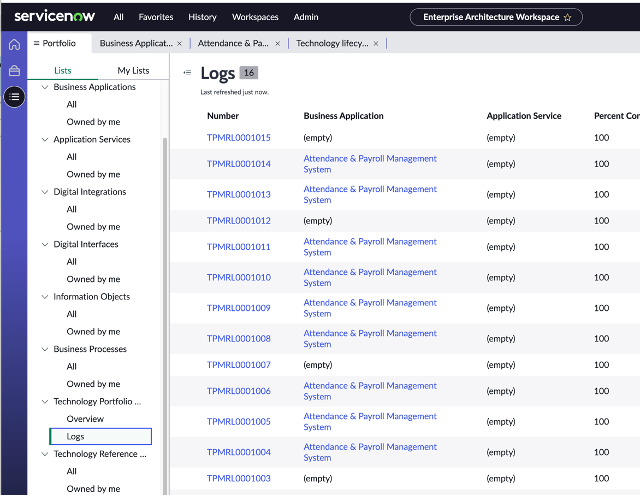Open the Admin menu

[306, 17]
